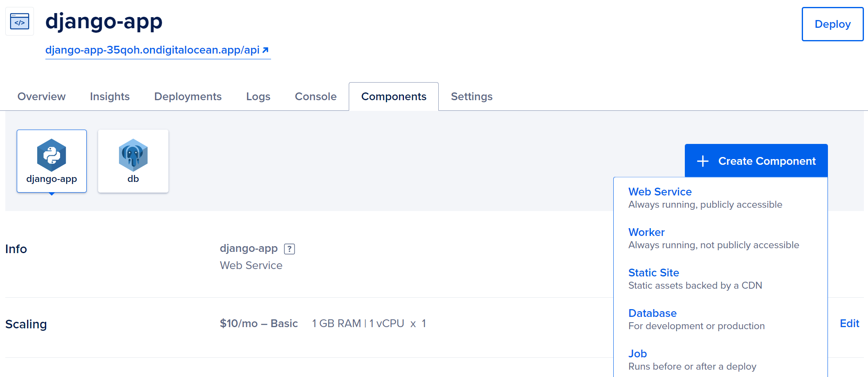The height and width of the screenshot is (377, 868).
Task: Select the django-app Python component card
Action: point(52,161)
